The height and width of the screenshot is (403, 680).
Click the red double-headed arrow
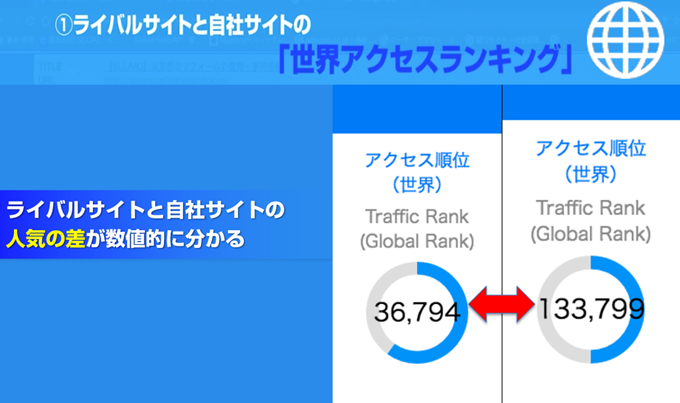coord(502,304)
